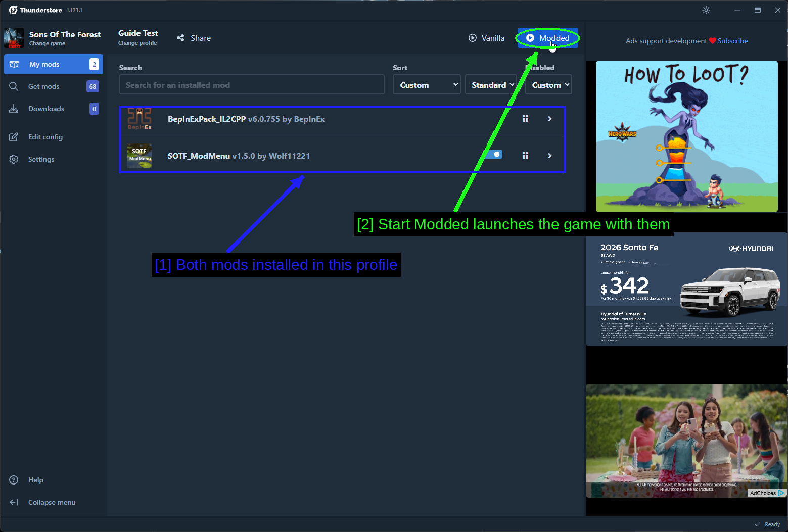Open Edit config page
This screenshot has height=532, width=788.
coord(54,137)
